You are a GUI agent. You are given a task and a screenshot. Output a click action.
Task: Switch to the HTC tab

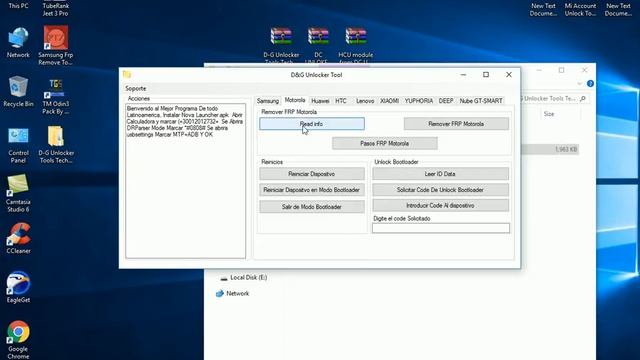[341, 101]
